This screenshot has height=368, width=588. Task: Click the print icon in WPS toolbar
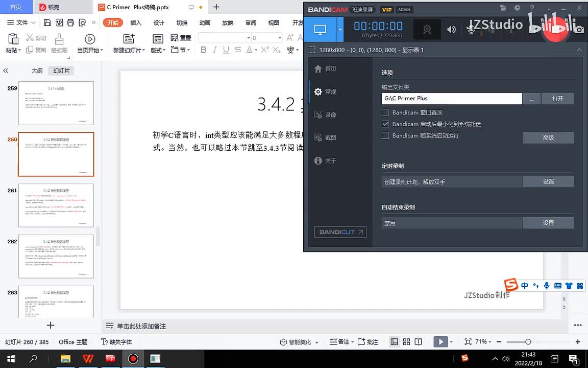click(x=70, y=22)
